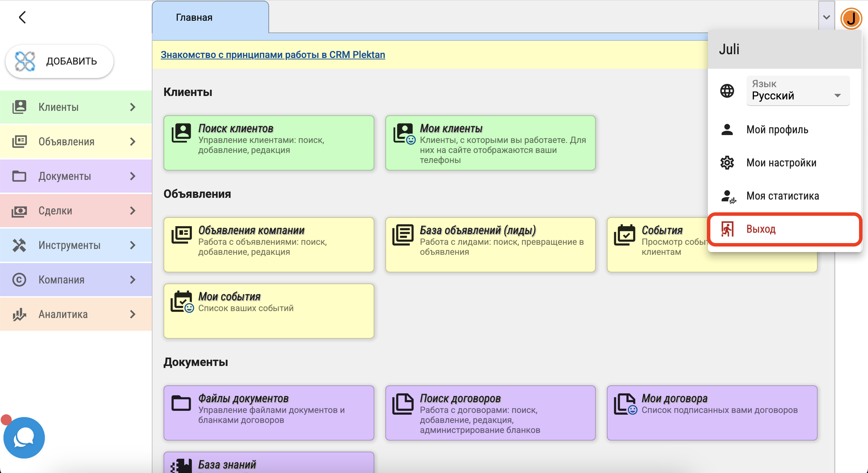Click the back arrow icon
The image size is (868, 473).
pyautogui.click(x=22, y=17)
